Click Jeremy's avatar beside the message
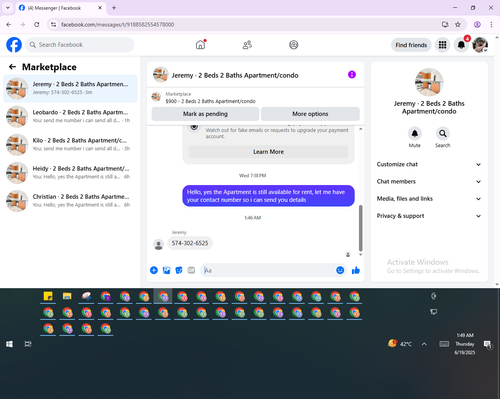 (159, 245)
